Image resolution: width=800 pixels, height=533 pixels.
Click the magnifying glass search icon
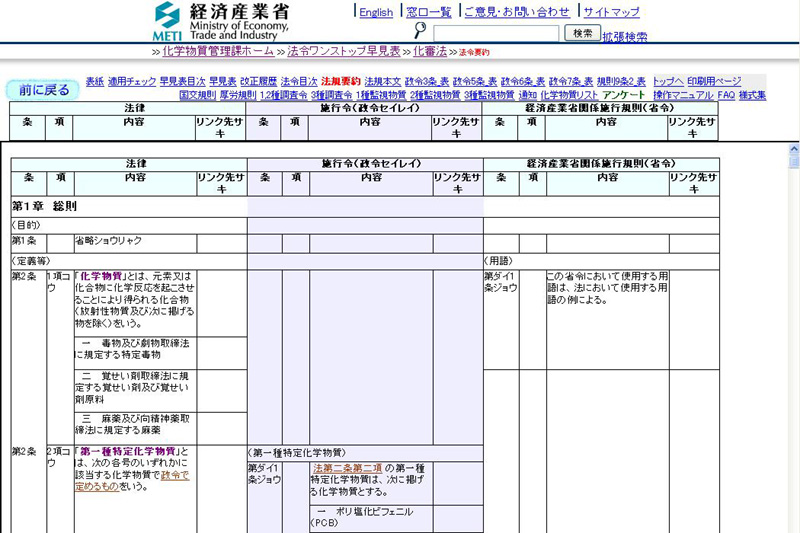pyautogui.click(x=420, y=32)
